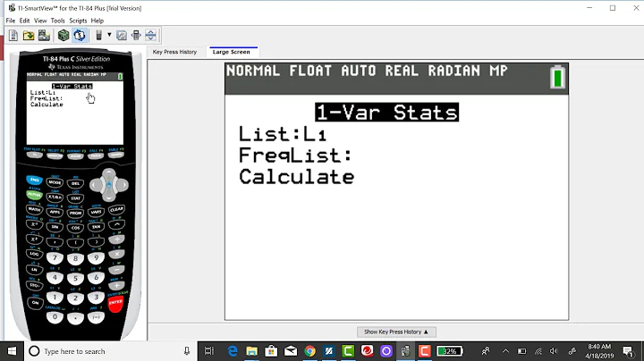Click the Y= key below calculator screen
Viewport: 644px width, 361px height.
(35, 155)
